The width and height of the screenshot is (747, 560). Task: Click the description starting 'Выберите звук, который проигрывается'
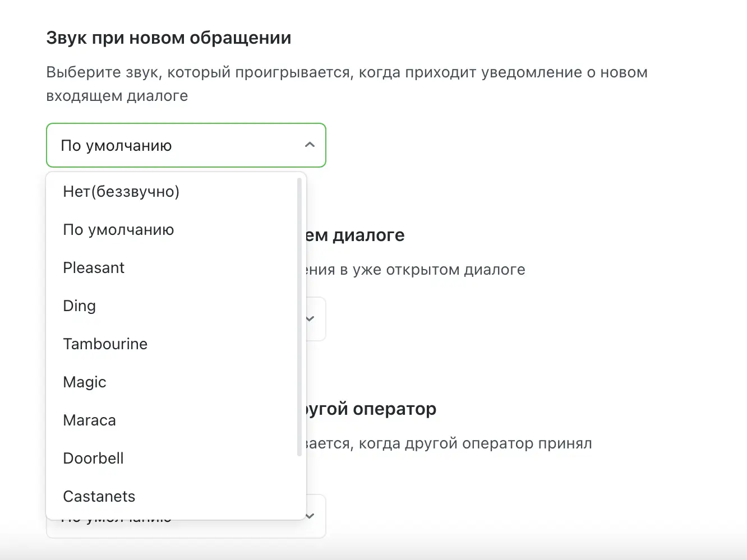pos(347,84)
